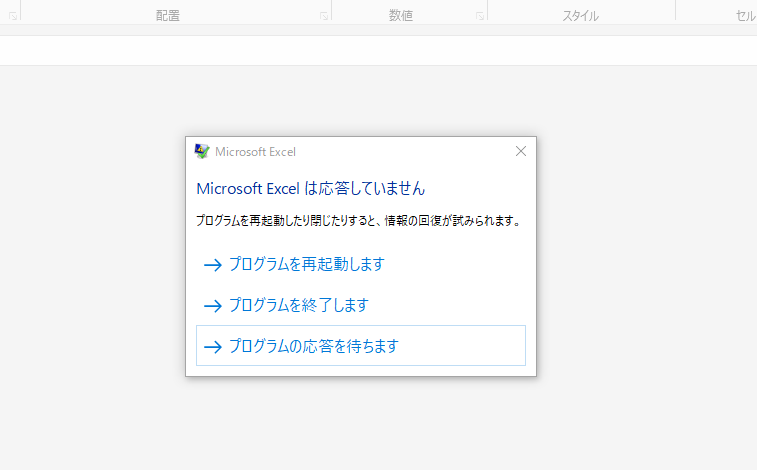Click the 配置 ribbon group label
Image resolution: width=757 pixels, height=470 pixels.
(168, 16)
